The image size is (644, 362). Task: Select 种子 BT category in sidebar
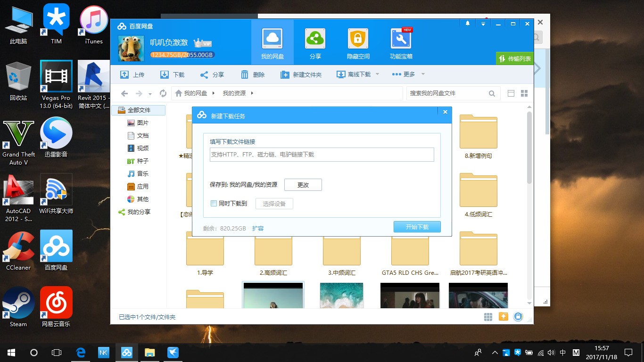point(139,161)
